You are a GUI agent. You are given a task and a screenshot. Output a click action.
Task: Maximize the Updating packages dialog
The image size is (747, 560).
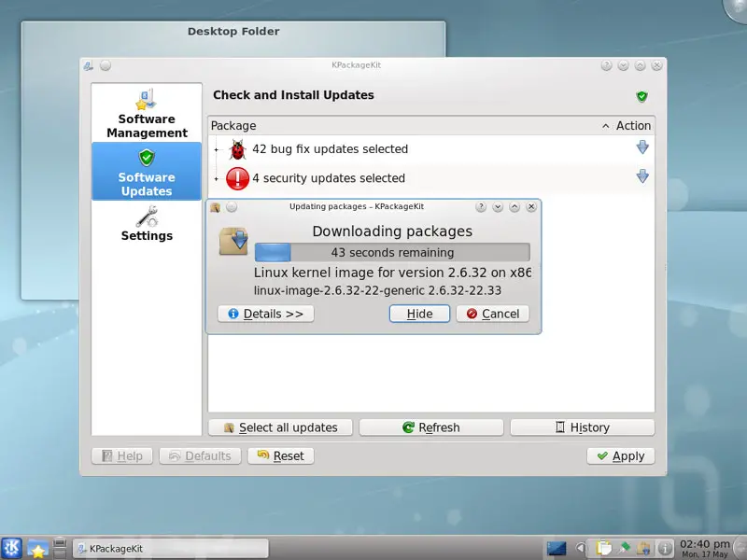tap(514, 206)
